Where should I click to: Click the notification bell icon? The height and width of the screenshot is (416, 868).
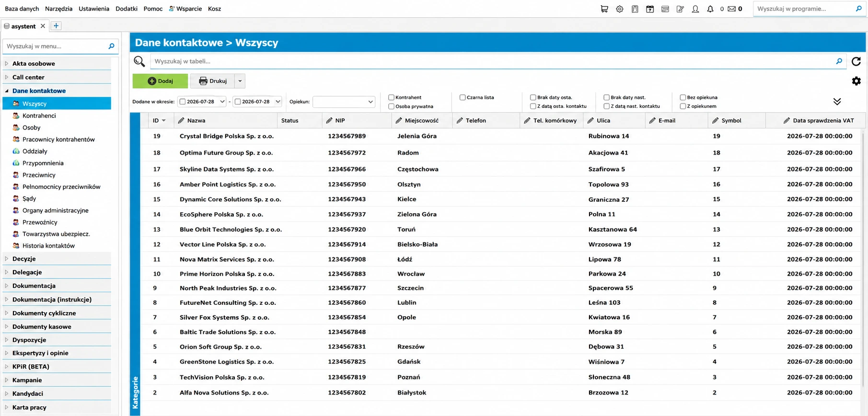[710, 9]
